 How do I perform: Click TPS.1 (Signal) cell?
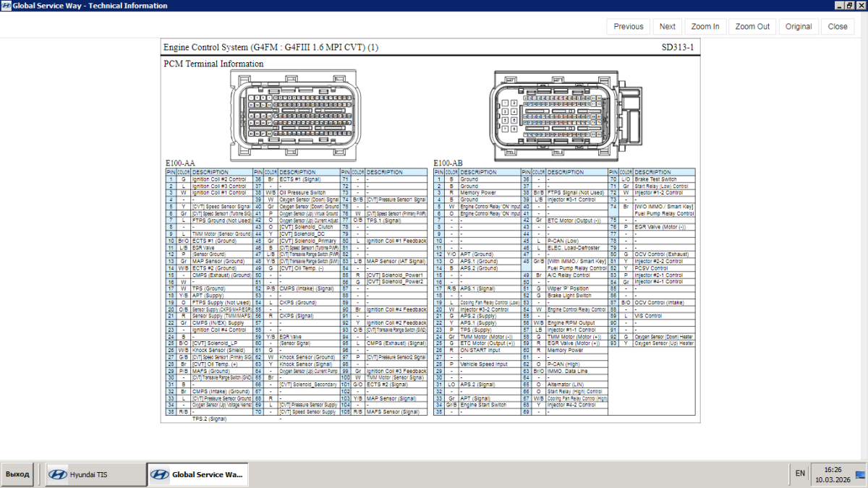(x=396, y=220)
